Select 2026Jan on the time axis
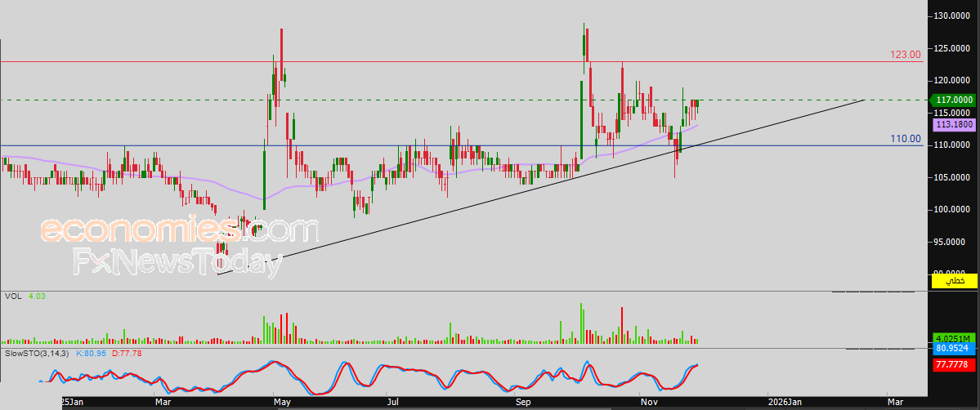Viewport: 980px width, 410px height. pos(786,402)
